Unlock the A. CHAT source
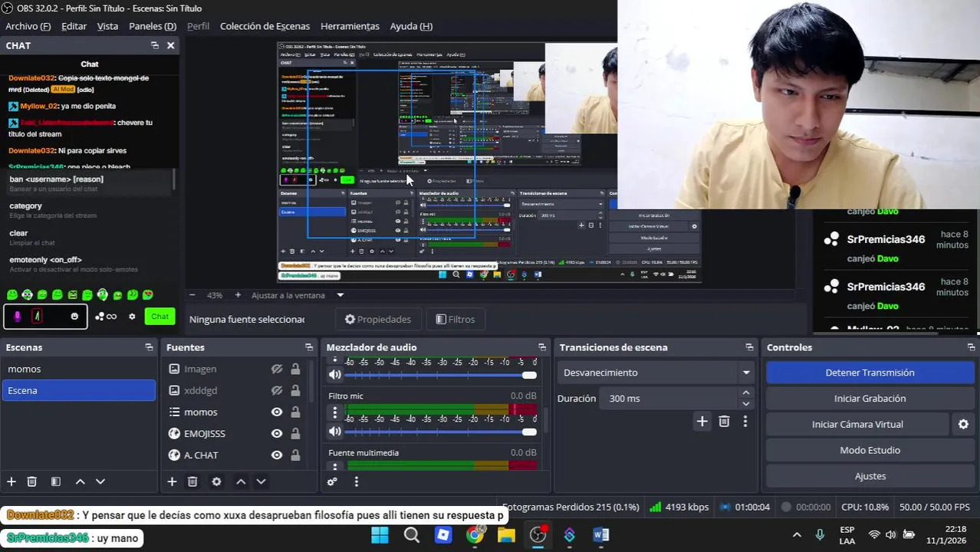This screenshot has height=552, width=980. coord(295,455)
